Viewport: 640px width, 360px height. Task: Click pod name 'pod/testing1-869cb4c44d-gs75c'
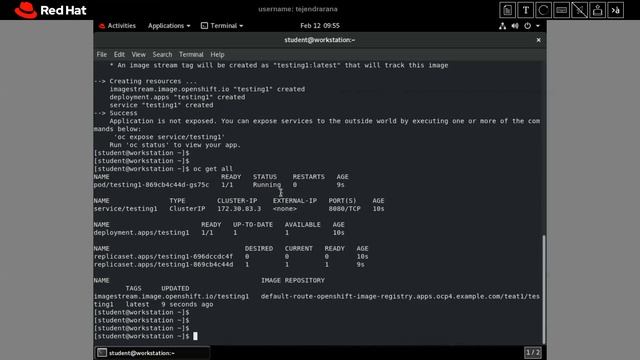pyautogui.click(x=151, y=185)
